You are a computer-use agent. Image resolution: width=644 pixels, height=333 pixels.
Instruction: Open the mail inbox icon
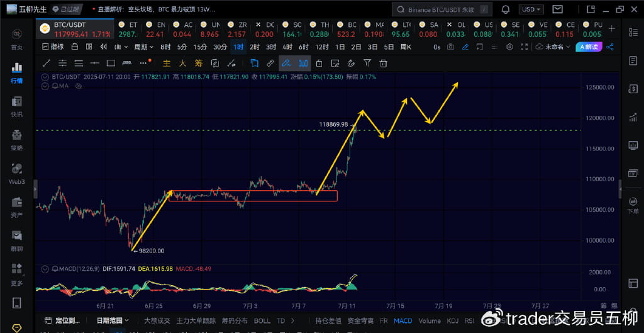pyautogui.click(x=557, y=9)
